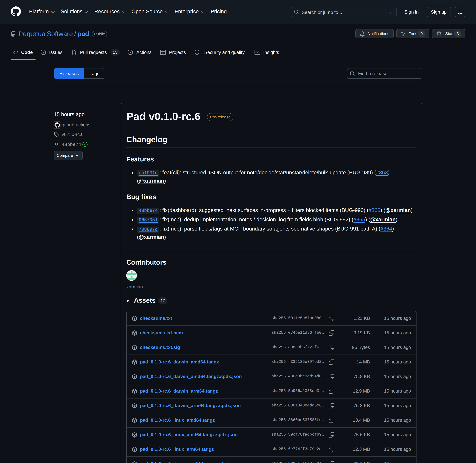This screenshot has height=463, width=476.
Task: Open commit eb1931d link
Action: (x=148, y=173)
